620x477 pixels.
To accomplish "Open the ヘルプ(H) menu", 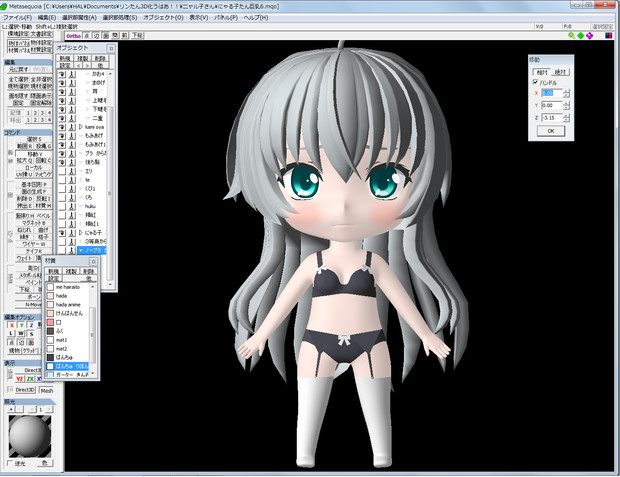I will (256, 18).
